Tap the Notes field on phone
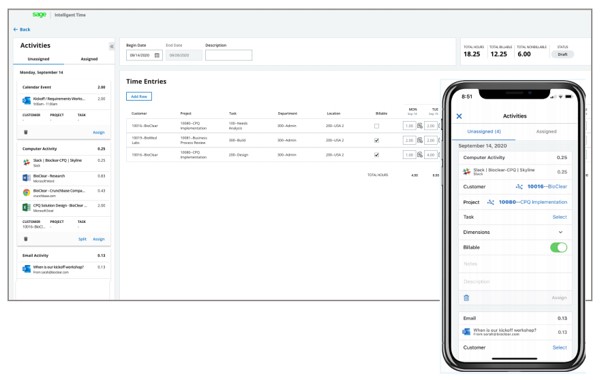Viewport: 602px width, 380px height. tap(515, 264)
